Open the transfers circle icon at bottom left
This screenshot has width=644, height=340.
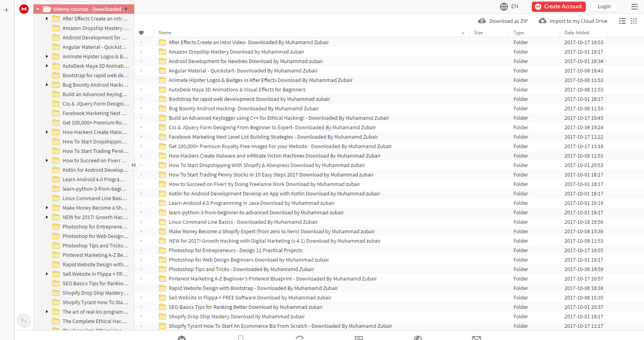(24, 321)
